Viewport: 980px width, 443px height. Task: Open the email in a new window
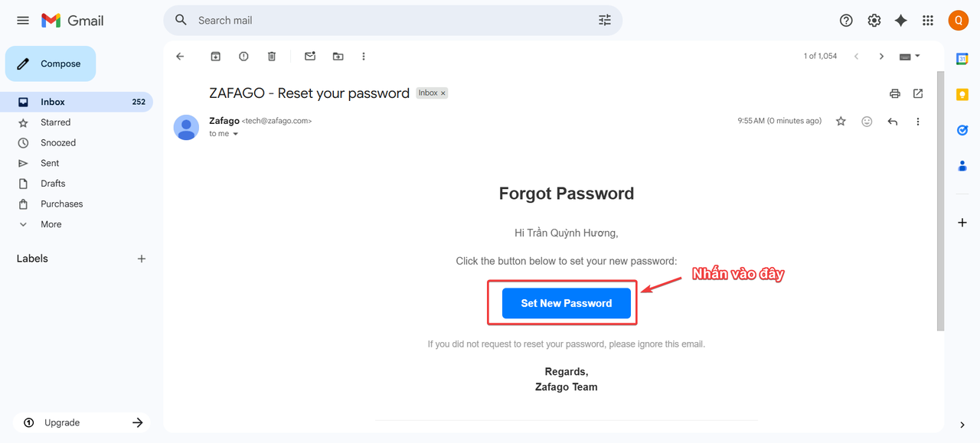(918, 93)
